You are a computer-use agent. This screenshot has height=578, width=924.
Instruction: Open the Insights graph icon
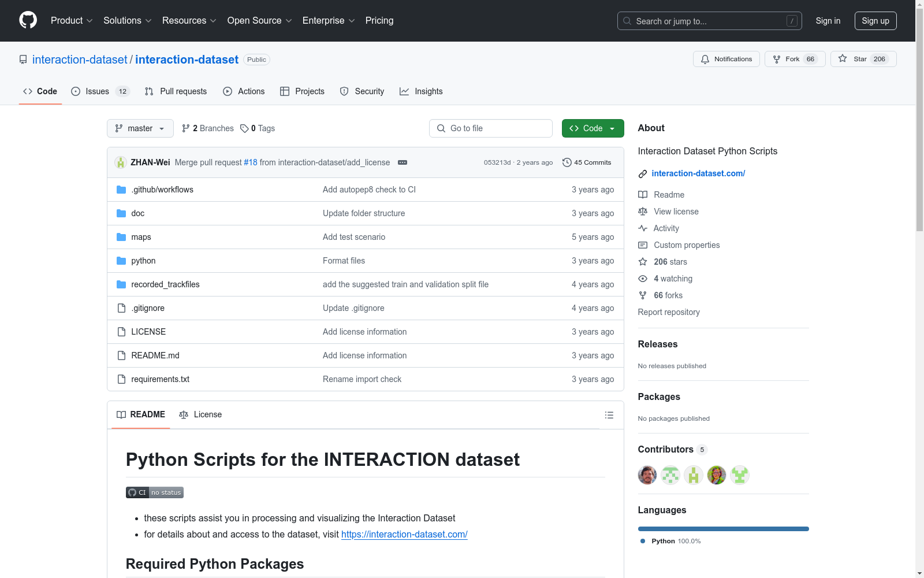[x=405, y=91]
